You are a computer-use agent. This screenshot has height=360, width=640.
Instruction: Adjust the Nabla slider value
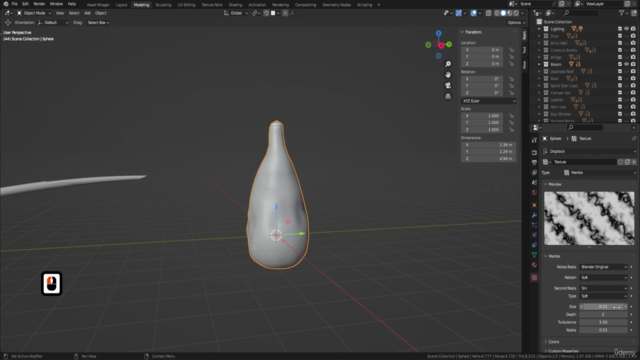tap(604, 330)
